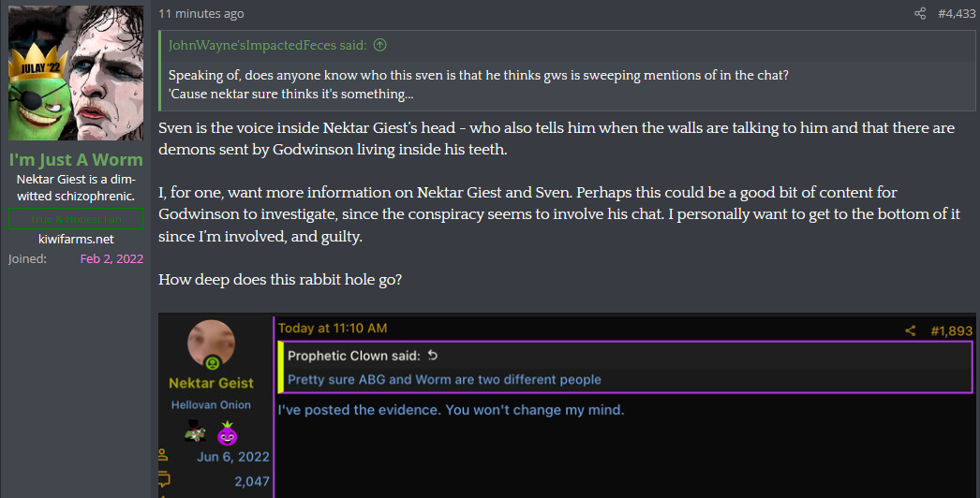Click the messages count speech bubble icon
The width and height of the screenshot is (980, 498).
pos(164,480)
